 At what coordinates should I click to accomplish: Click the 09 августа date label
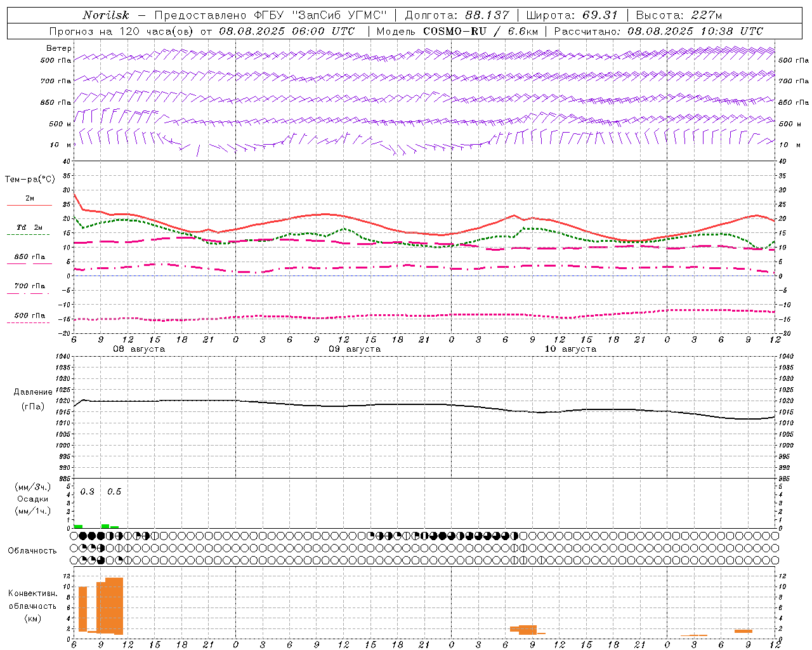pos(354,349)
